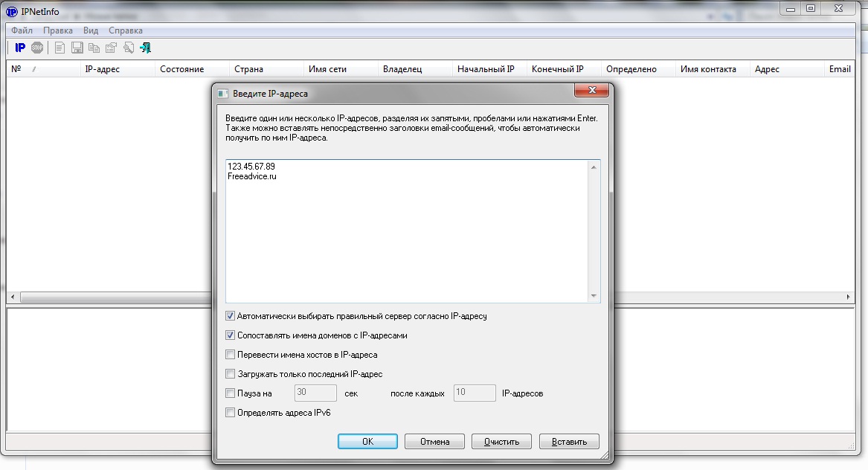This screenshot has width=868, height=470.
Task: Open the Правка menu
Action: tap(58, 30)
